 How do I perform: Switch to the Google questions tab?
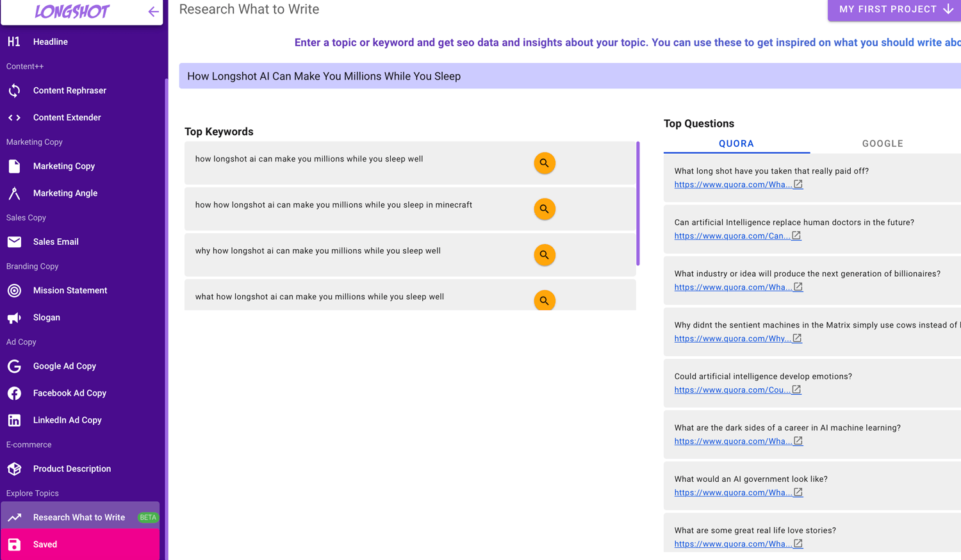(882, 144)
